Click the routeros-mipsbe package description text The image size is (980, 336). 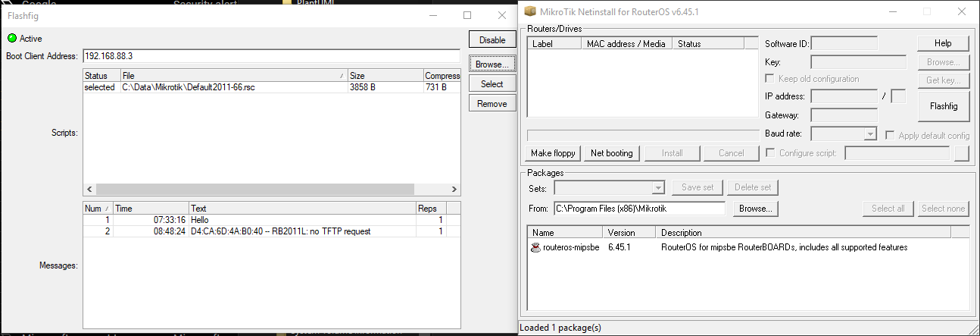pos(784,247)
